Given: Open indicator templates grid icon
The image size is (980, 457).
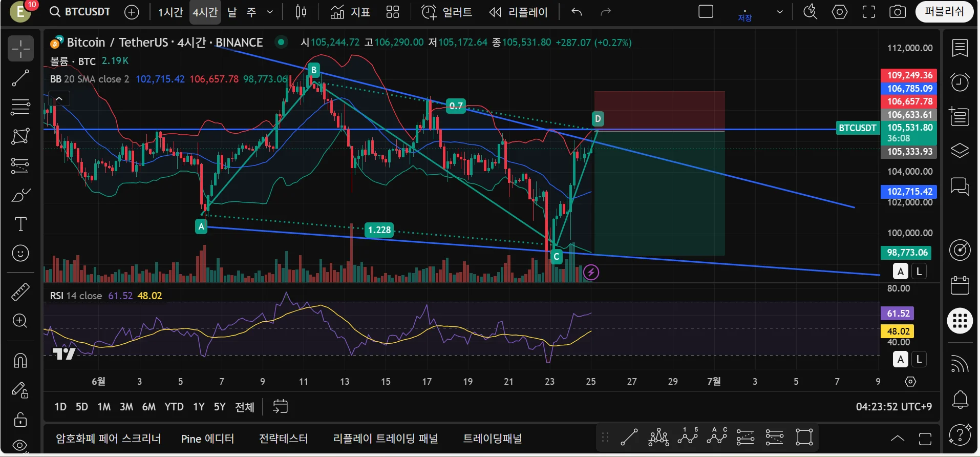Looking at the screenshot, I should click(x=393, y=12).
